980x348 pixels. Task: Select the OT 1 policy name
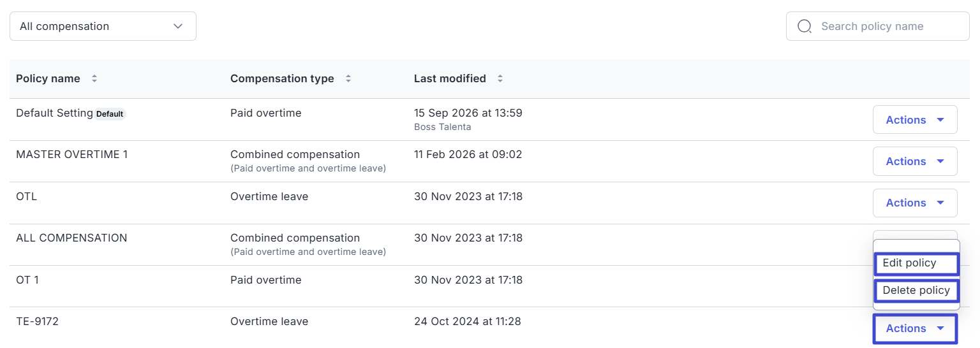point(27,280)
